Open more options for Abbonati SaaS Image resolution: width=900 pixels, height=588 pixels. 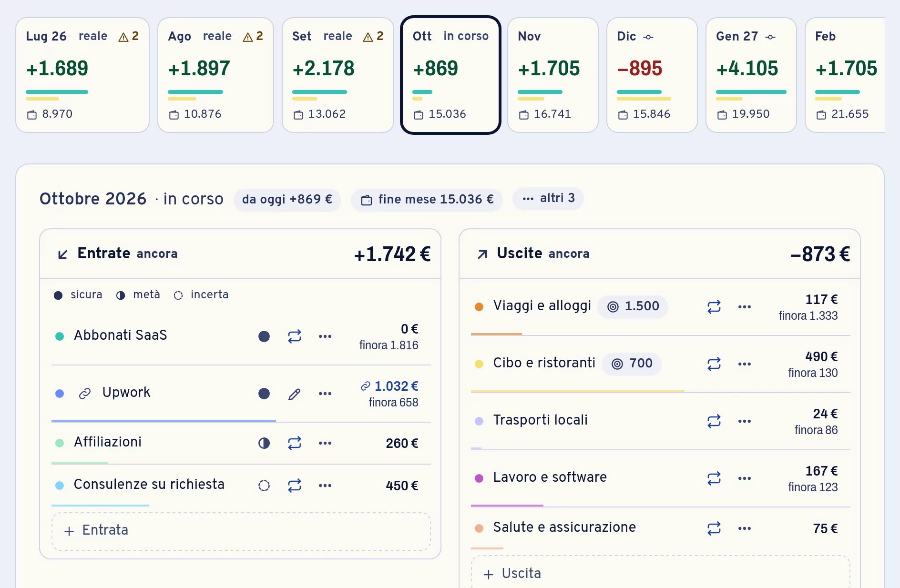pos(325,336)
